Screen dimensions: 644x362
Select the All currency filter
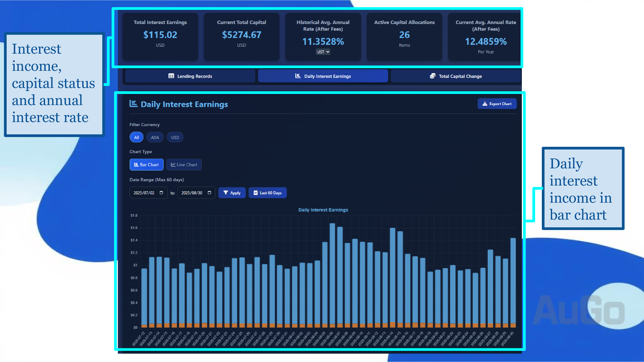click(x=137, y=137)
